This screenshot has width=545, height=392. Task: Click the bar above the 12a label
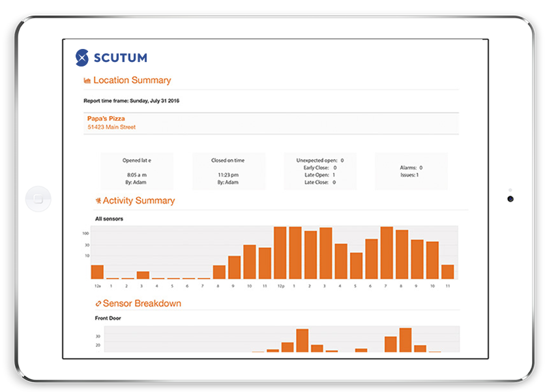(x=97, y=272)
